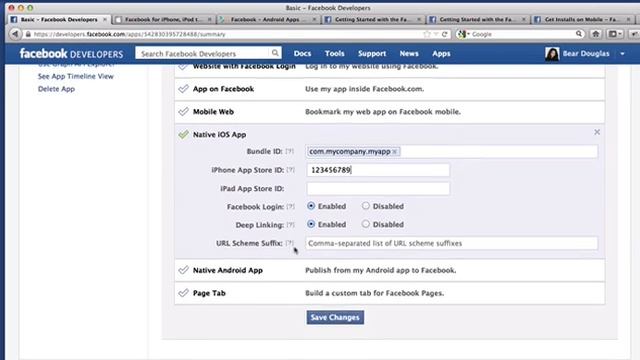Click the search magnifier in Google search box
The height and width of the screenshot is (360, 640).
579,34
